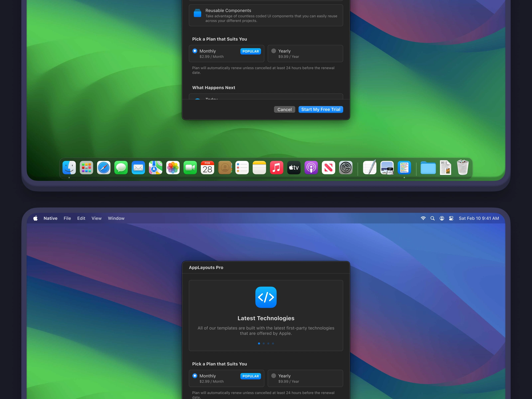Click the Podcasts dock icon

[x=311, y=168]
